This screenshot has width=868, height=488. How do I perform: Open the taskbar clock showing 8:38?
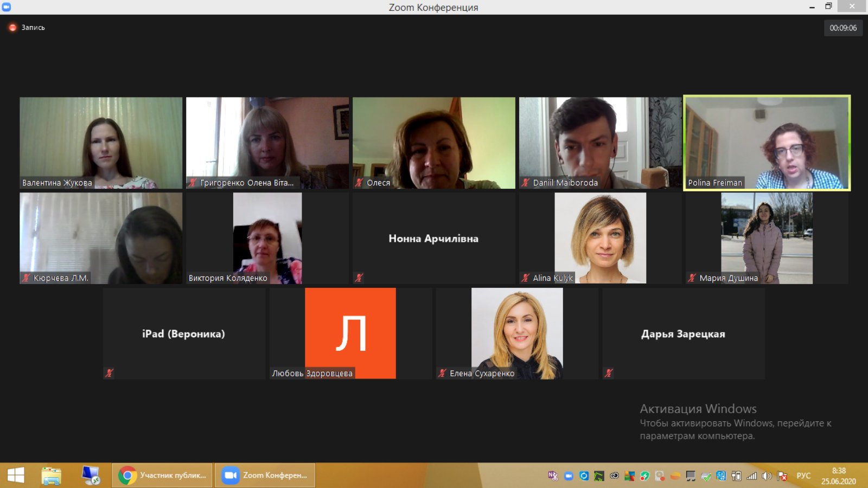pos(839,476)
